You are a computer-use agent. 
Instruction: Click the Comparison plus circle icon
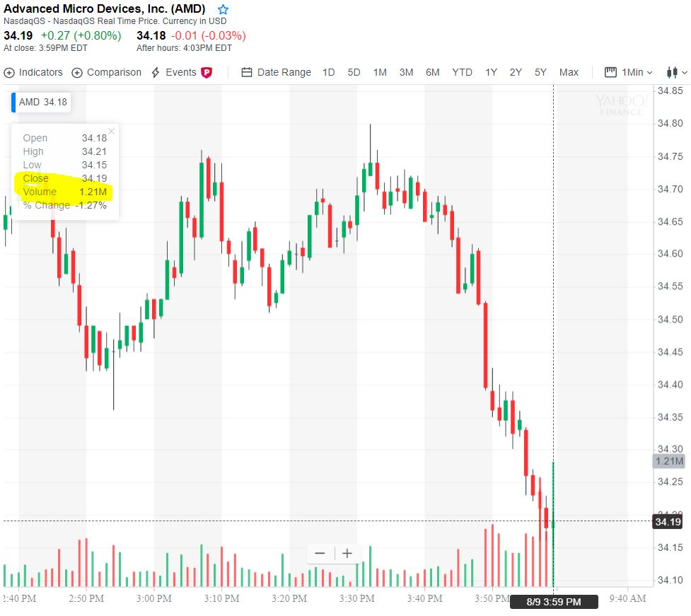pyautogui.click(x=76, y=73)
